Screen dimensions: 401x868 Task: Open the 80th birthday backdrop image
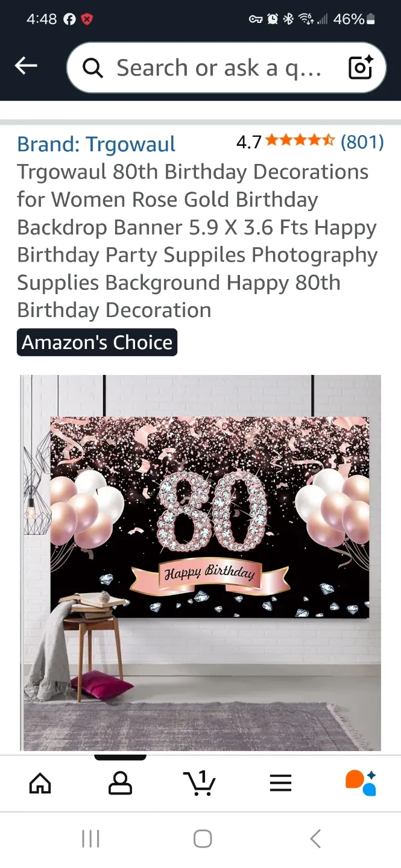(201, 562)
